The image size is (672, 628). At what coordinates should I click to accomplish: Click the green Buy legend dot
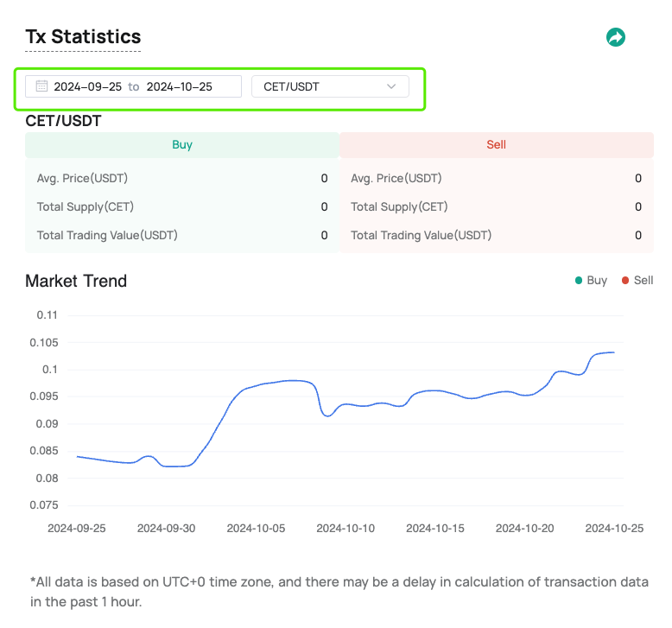(x=579, y=281)
